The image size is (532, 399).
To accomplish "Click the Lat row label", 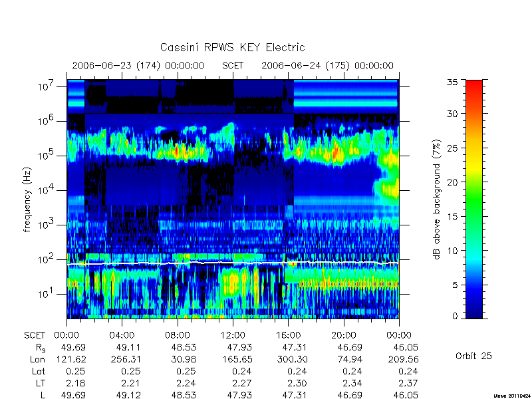I will 39,371.
